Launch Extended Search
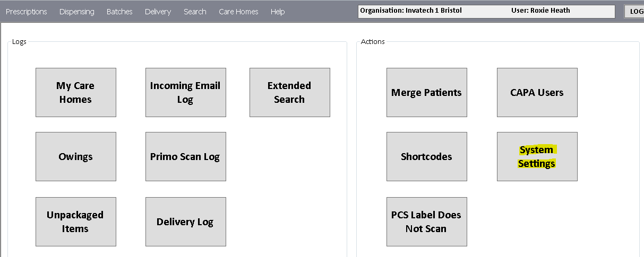The width and height of the screenshot is (644, 257). pos(289,92)
